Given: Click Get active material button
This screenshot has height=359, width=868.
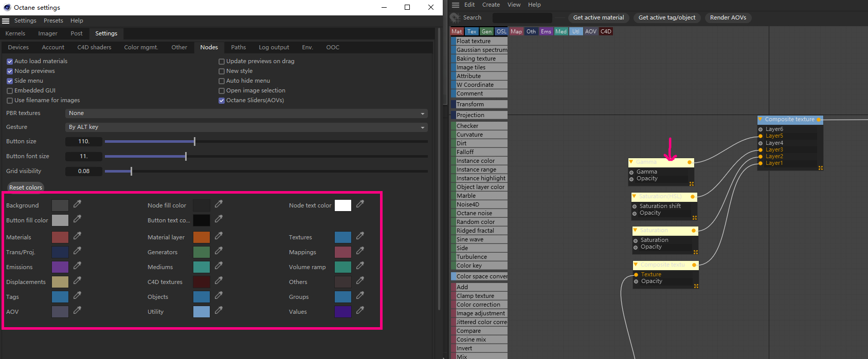Looking at the screenshot, I should [599, 17].
